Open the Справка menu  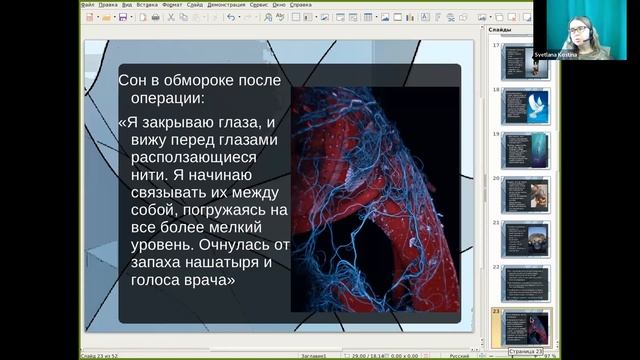(x=301, y=5)
